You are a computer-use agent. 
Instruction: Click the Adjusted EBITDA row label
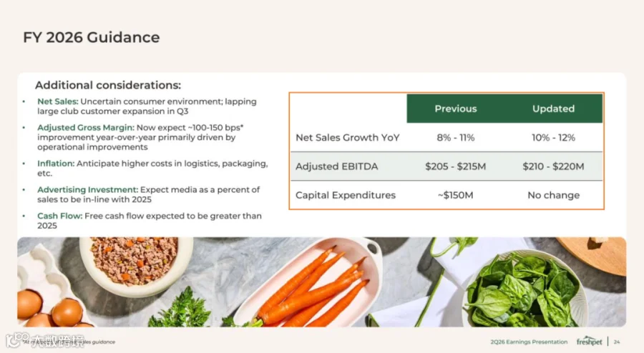337,166
